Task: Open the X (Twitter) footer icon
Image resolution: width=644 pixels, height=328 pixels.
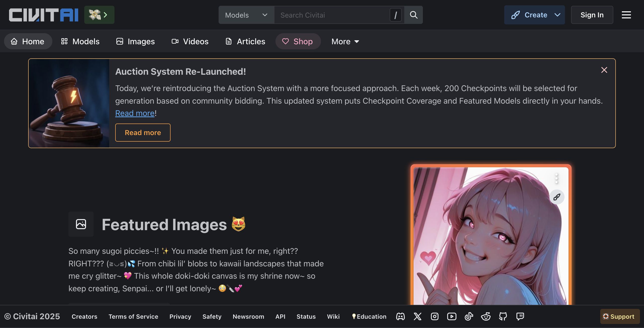Action: pyautogui.click(x=418, y=316)
